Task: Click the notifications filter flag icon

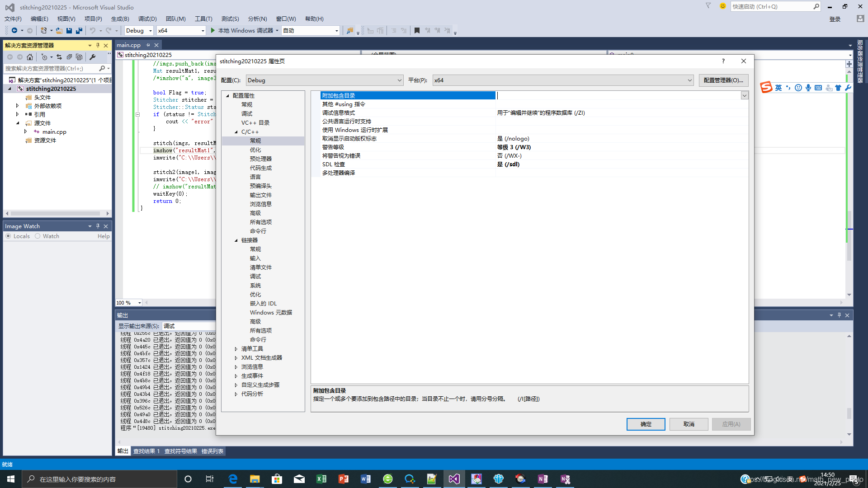Action: pyautogui.click(x=708, y=6)
